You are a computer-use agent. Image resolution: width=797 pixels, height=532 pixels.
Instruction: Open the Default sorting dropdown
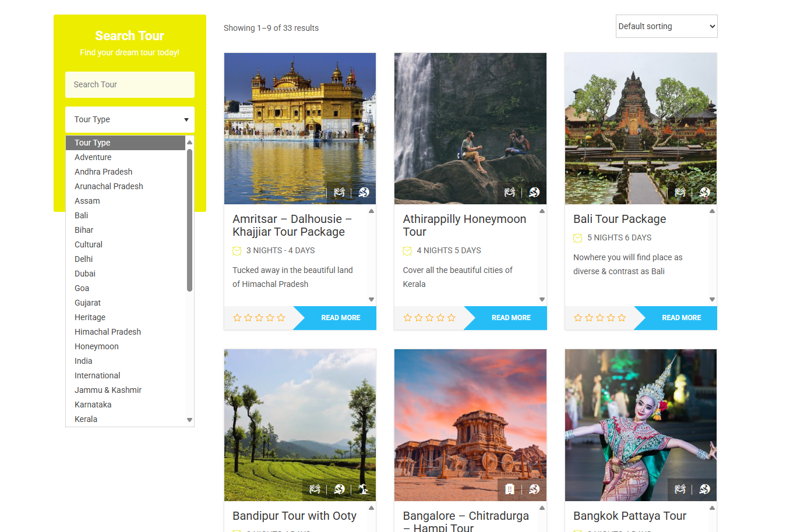click(x=666, y=26)
